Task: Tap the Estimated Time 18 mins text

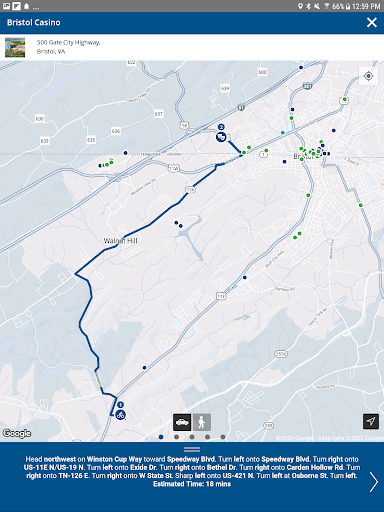Action: 192,484
